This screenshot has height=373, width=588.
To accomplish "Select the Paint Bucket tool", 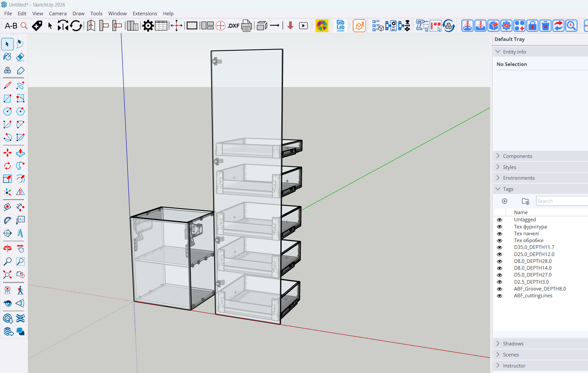I will [x=7, y=57].
